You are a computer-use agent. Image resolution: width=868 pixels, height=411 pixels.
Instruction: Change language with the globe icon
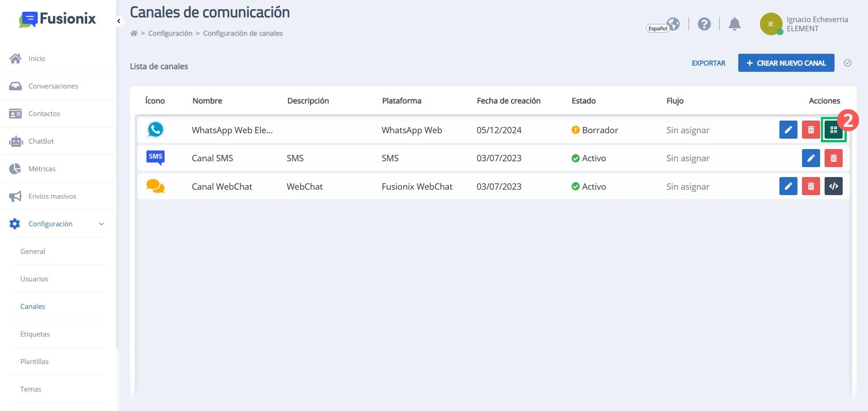click(674, 23)
